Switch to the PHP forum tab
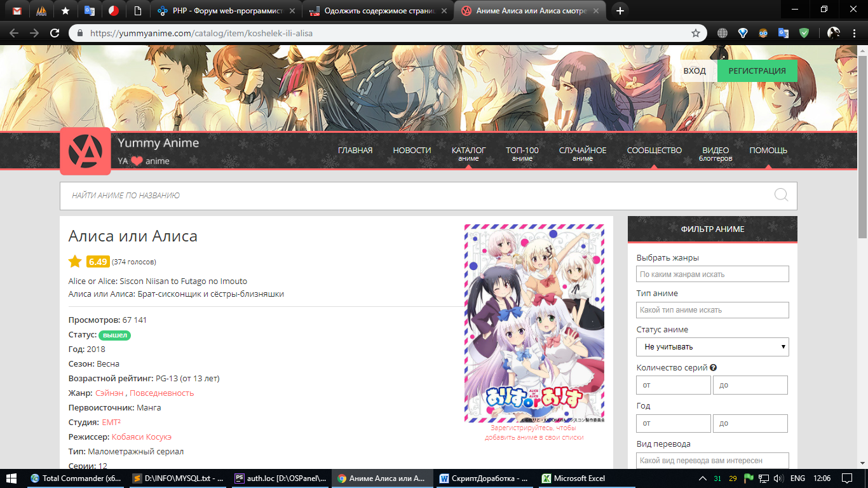The image size is (868, 488). 226,11
